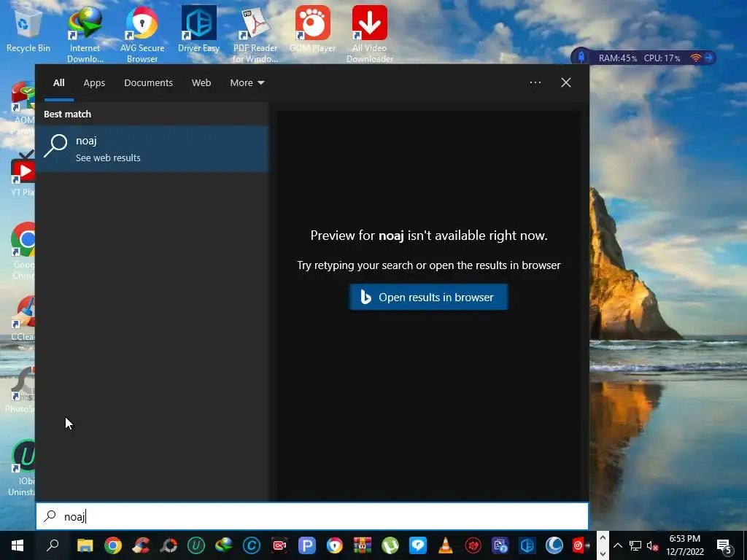747x560 pixels.
Task: Switch to the Documents search tab
Action: pyautogui.click(x=148, y=83)
